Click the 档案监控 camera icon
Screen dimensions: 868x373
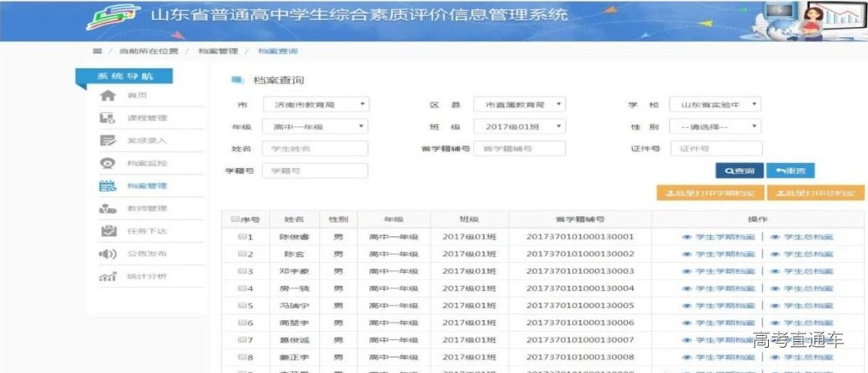coord(107,163)
